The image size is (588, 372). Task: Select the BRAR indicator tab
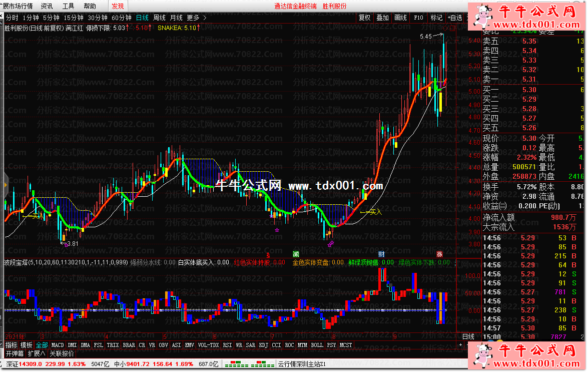129,345
